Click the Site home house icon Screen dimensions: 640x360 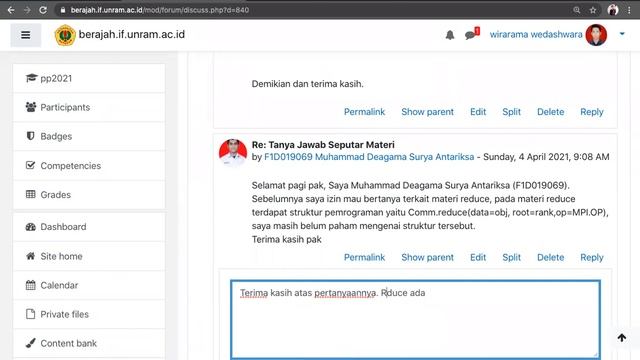31,256
